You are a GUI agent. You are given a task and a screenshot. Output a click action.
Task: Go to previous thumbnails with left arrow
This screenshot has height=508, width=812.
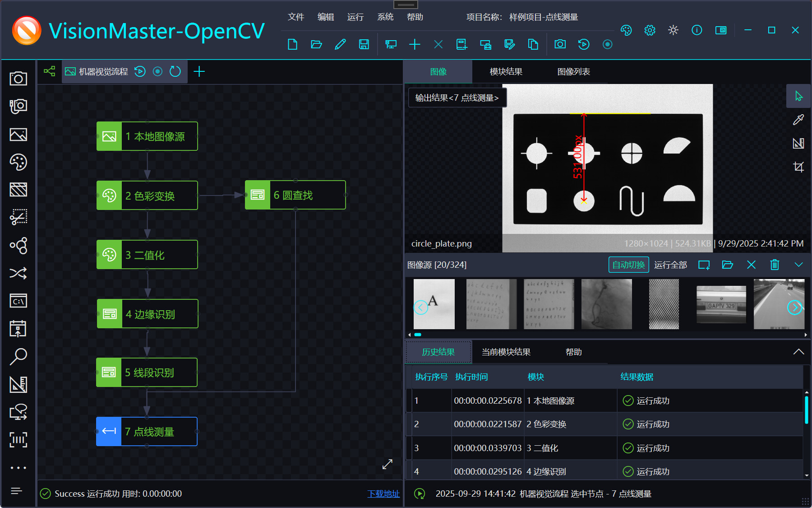420,308
